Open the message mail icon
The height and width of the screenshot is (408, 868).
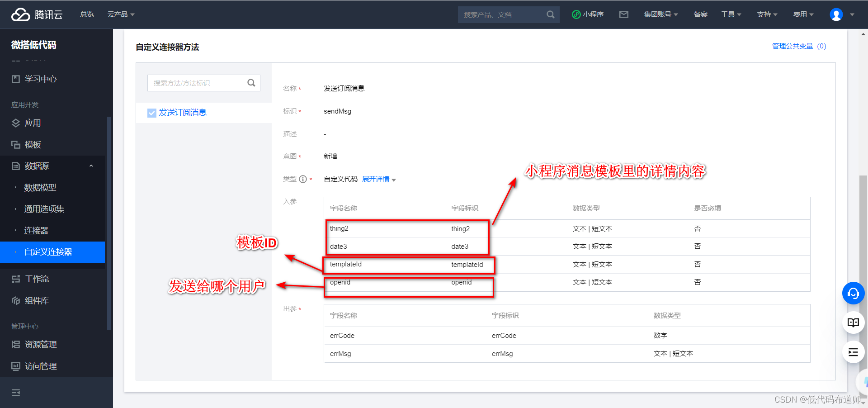(624, 14)
